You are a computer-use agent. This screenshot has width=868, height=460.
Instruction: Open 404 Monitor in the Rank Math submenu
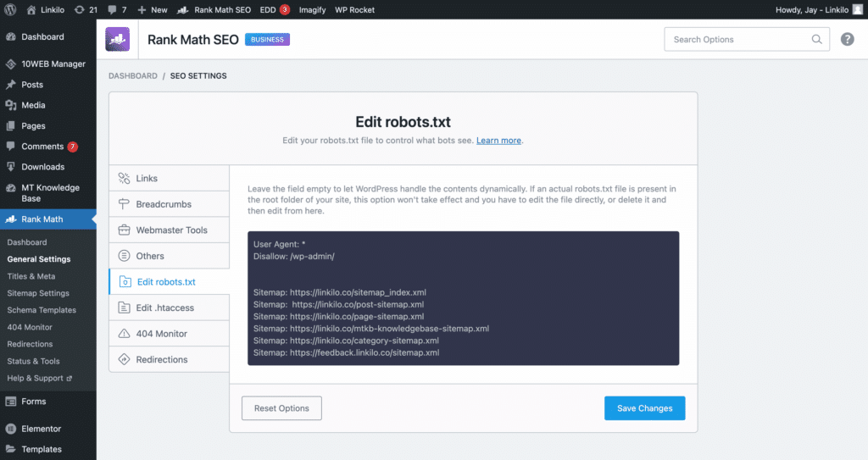coord(30,327)
